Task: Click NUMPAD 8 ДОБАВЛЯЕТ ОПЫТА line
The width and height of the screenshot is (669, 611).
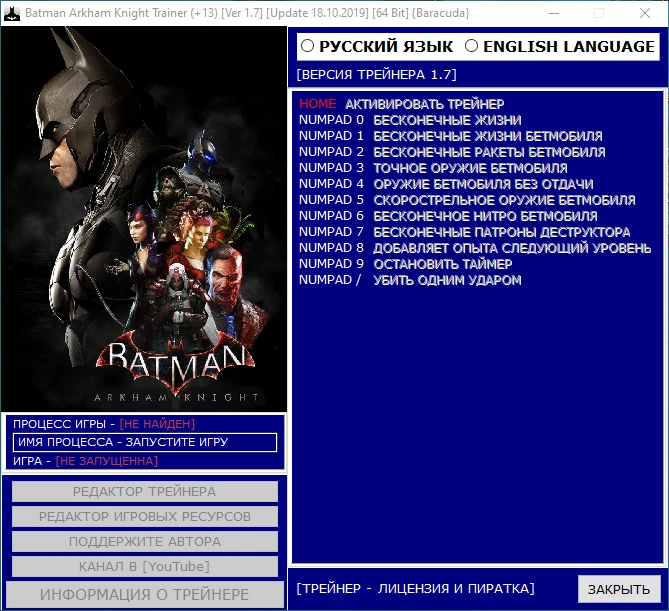Action: pos(475,248)
